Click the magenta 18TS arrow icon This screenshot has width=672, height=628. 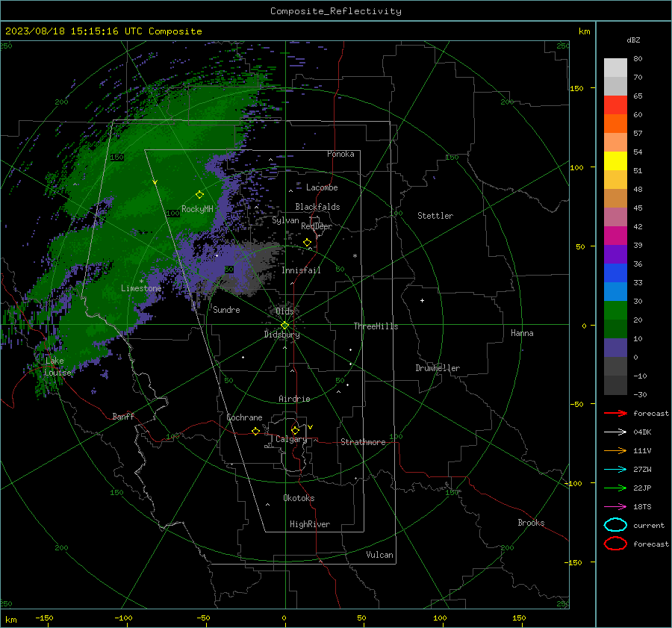coord(615,506)
